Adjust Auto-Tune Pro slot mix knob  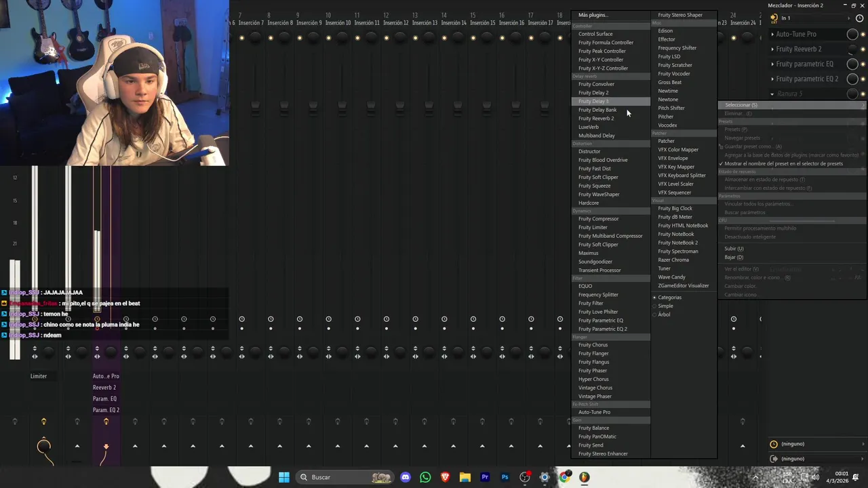(852, 34)
